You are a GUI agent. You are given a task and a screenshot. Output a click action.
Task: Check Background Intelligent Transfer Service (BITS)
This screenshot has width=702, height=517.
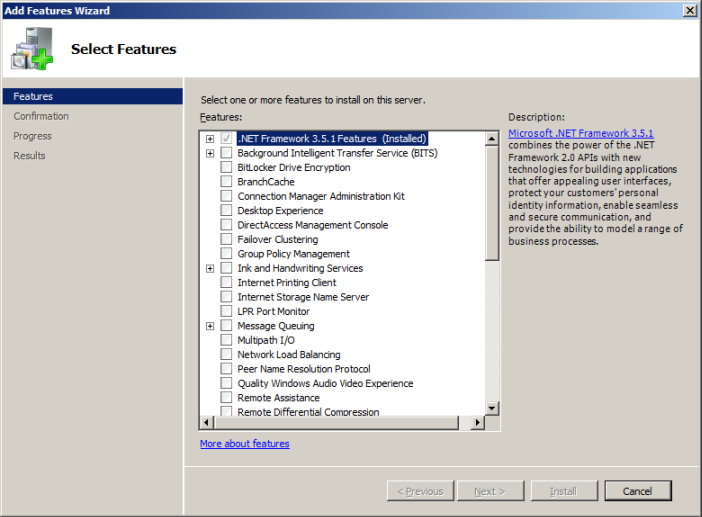point(226,153)
